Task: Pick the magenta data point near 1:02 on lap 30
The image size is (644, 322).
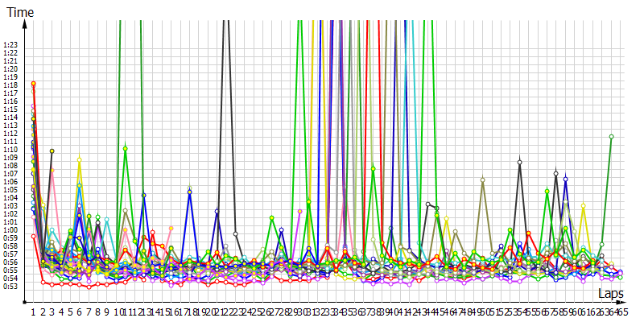Action: [x=300, y=211]
